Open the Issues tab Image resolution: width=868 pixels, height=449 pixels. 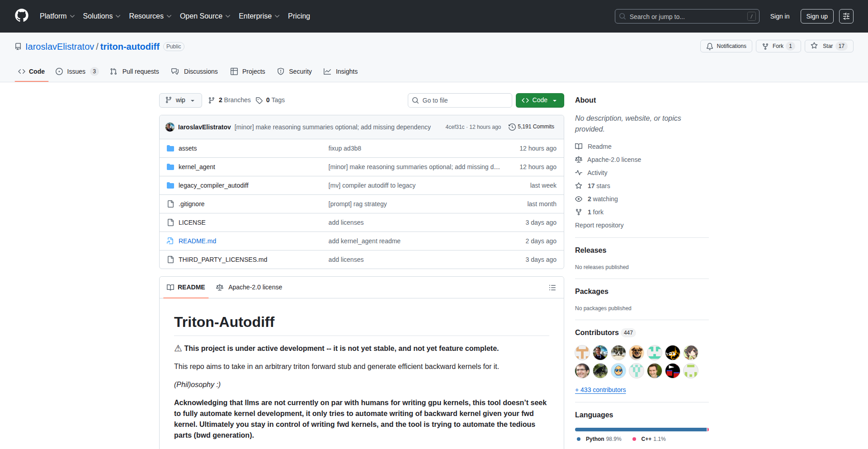click(77, 71)
